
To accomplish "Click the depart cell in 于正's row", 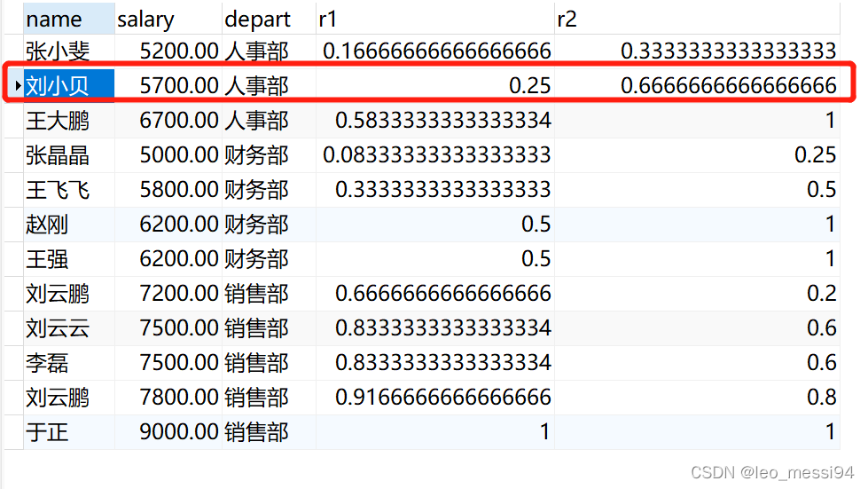I will pyautogui.click(x=269, y=432).
